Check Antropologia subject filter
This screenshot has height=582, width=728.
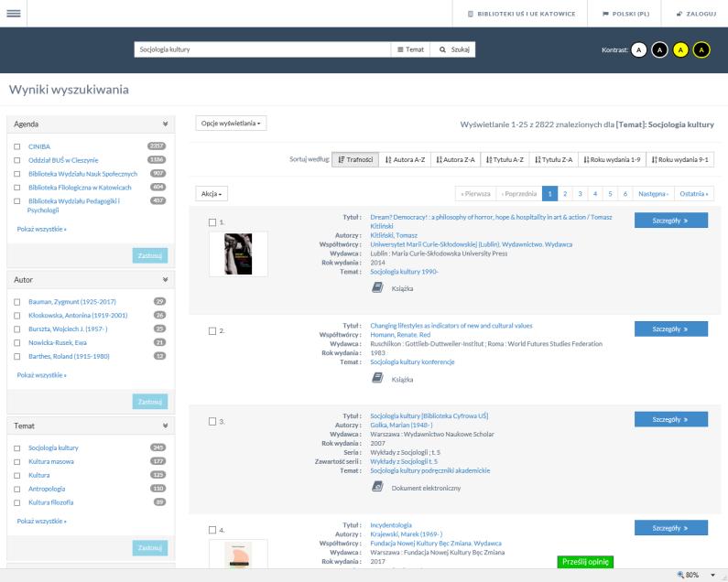pyautogui.click(x=17, y=490)
